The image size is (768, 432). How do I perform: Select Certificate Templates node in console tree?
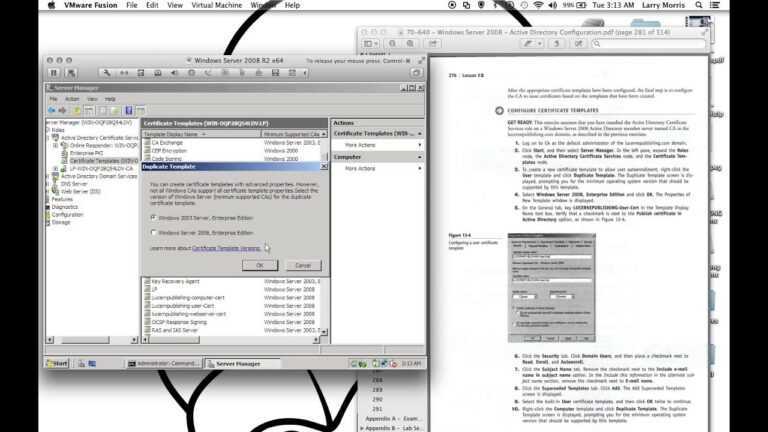coord(104,161)
